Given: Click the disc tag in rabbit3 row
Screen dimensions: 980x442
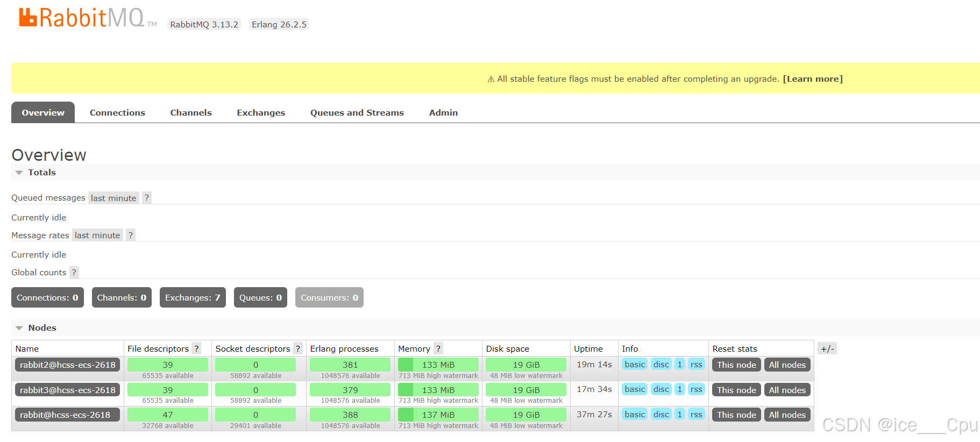Looking at the screenshot, I should [x=661, y=389].
